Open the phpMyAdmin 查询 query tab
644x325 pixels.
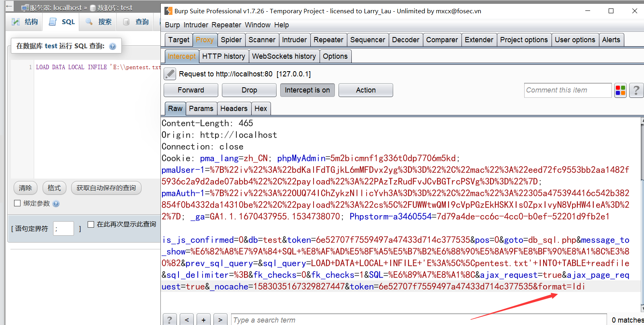(x=136, y=22)
